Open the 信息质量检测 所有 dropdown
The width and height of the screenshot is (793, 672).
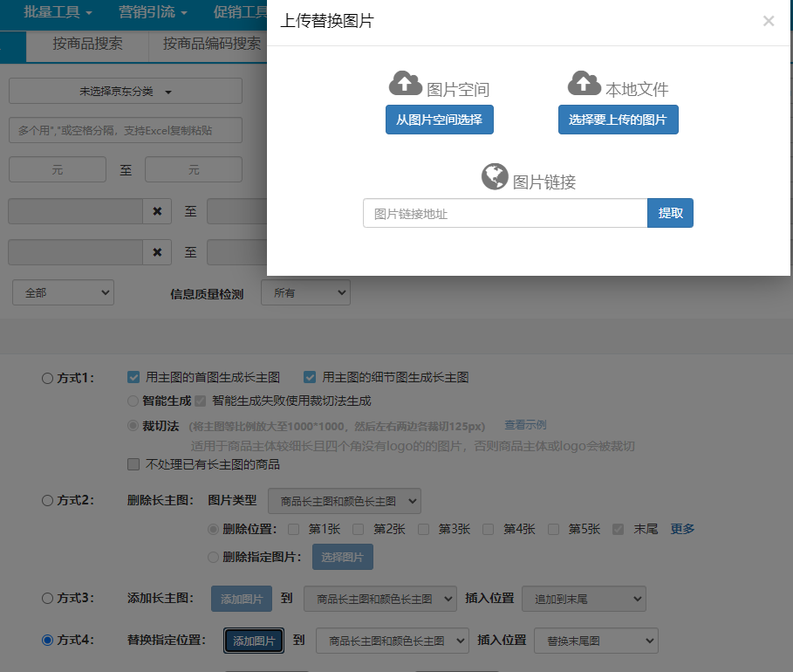304,293
